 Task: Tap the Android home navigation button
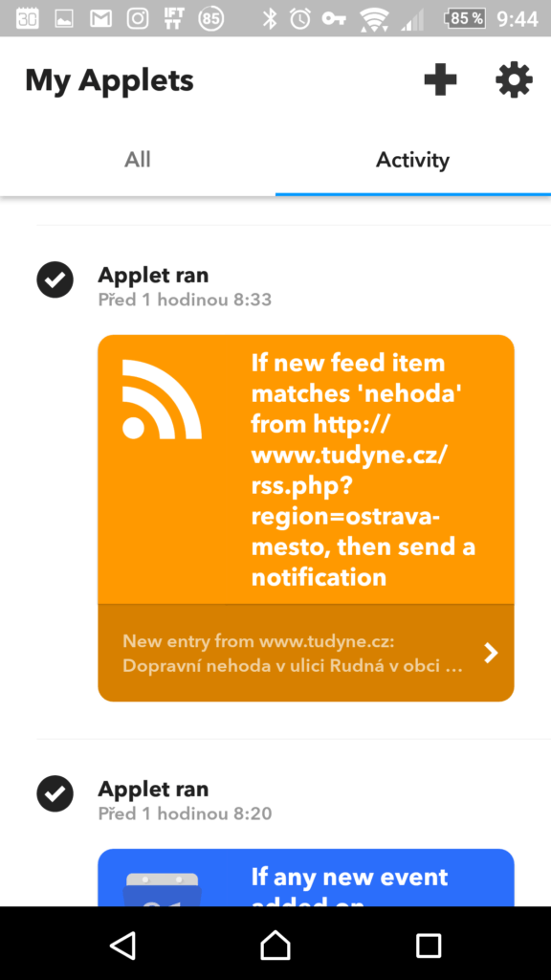[275, 945]
